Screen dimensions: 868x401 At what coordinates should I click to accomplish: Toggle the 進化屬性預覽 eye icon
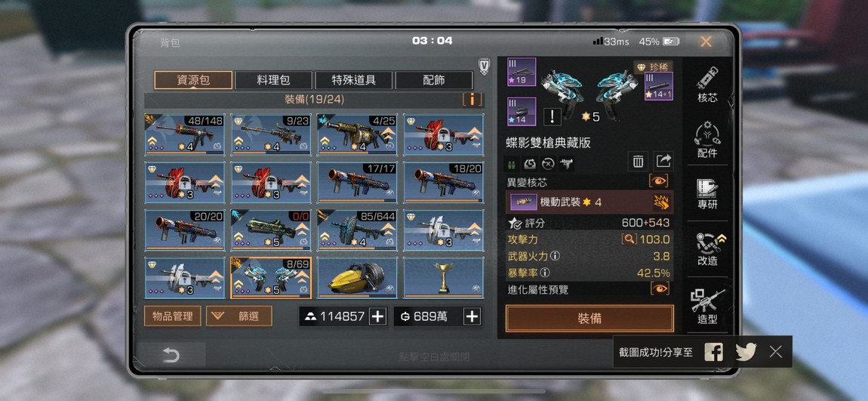(660, 288)
